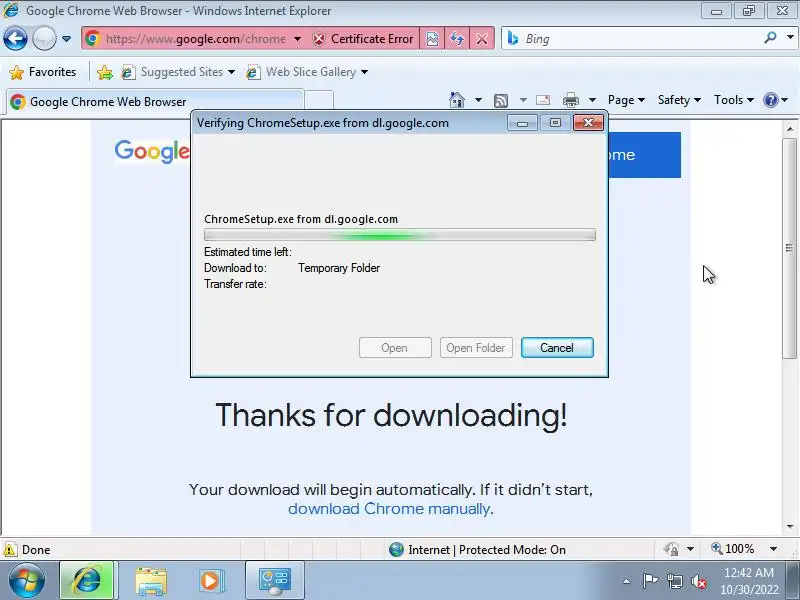Image resolution: width=800 pixels, height=600 pixels.
Task: Click the Read Mail envelope icon
Action: 543,100
